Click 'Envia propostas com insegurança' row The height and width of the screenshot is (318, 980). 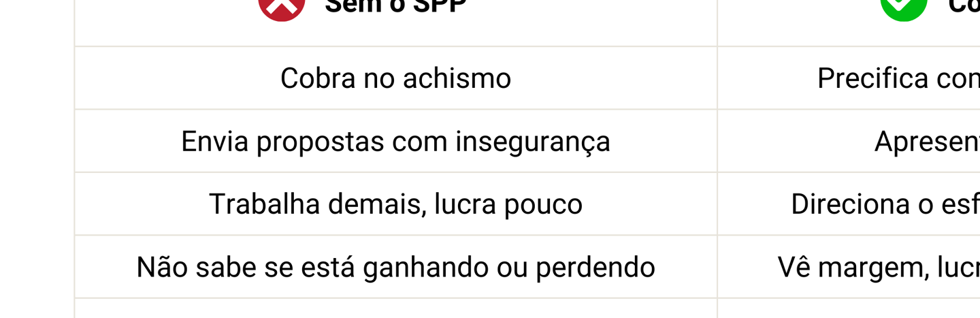pyautogui.click(x=395, y=142)
